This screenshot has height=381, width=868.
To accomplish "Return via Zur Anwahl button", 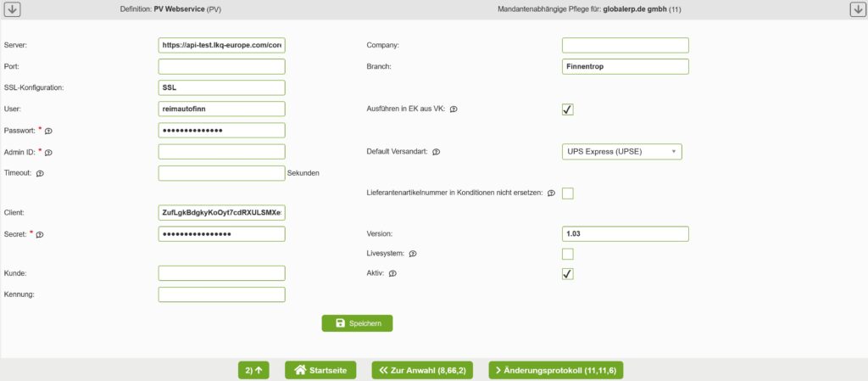I will pyautogui.click(x=426, y=370).
